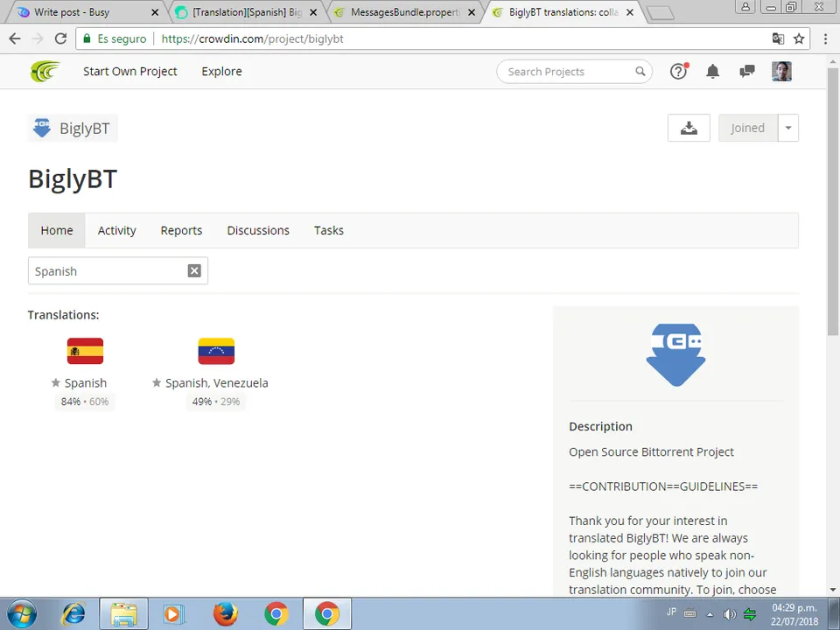This screenshot has width=840, height=630.
Task: Open the Activity tab
Action: tap(116, 230)
